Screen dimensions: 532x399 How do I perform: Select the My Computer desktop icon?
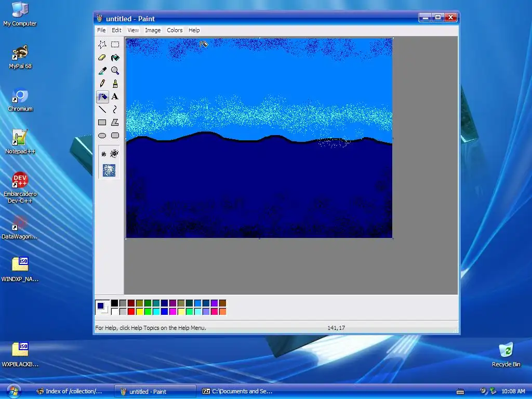(x=20, y=14)
